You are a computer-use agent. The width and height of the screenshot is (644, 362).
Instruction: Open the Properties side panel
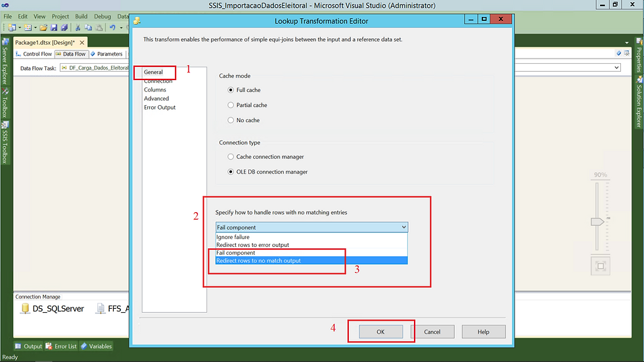point(639,55)
